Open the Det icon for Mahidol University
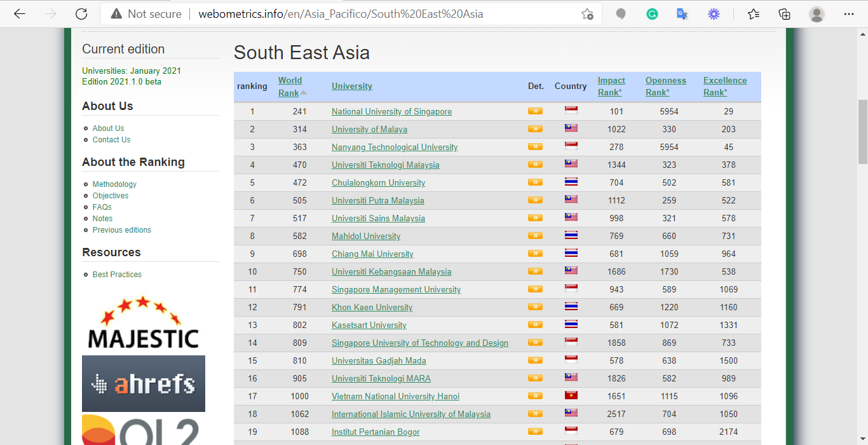 pos(535,235)
